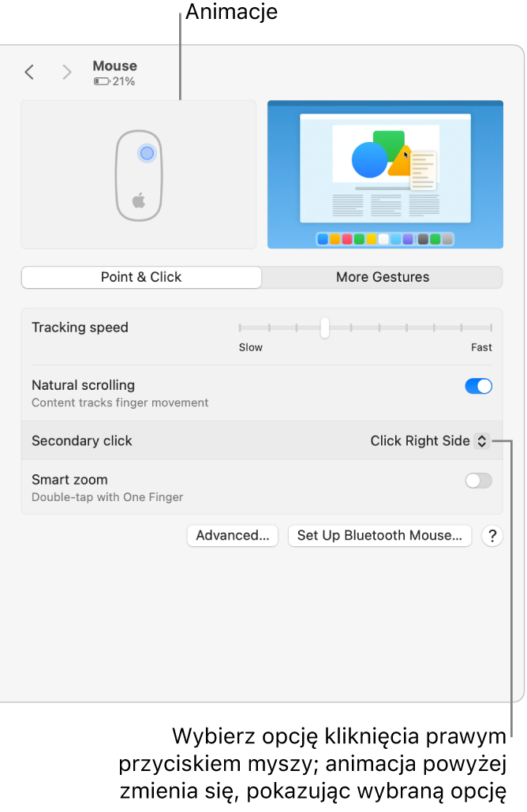Click the battery level icon
The height and width of the screenshot is (812, 527).
102,81
